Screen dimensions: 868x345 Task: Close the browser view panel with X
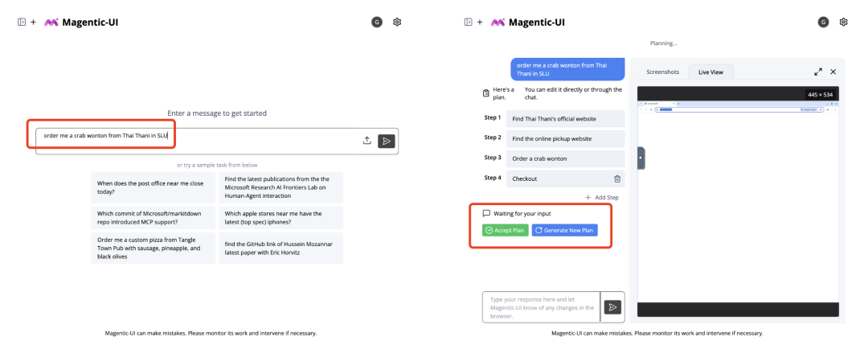point(833,72)
